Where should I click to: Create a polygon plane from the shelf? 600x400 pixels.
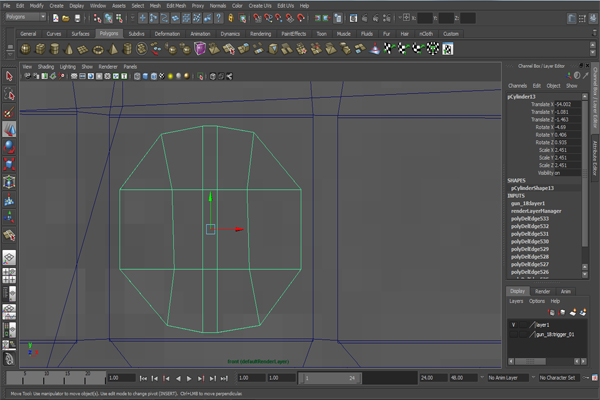[83, 49]
